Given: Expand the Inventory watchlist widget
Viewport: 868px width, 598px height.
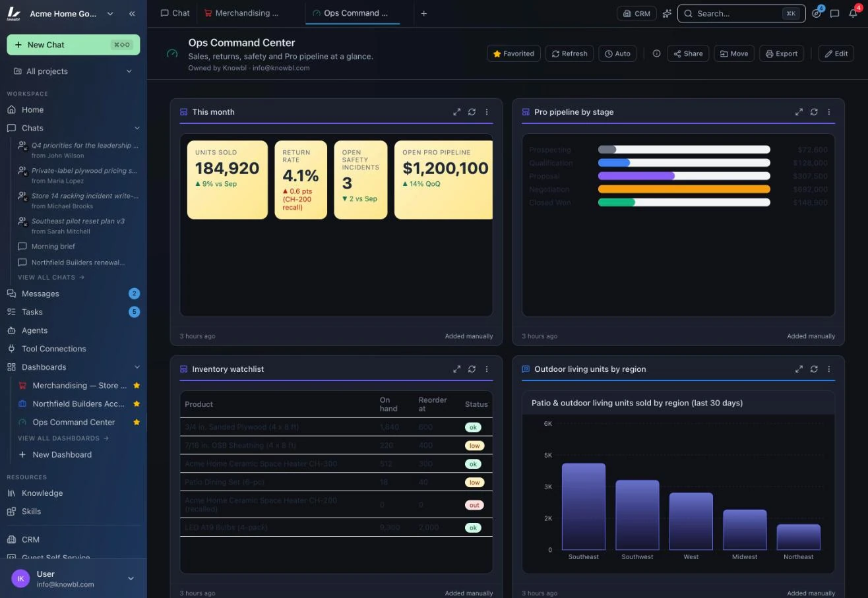Looking at the screenshot, I should (x=456, y=369).
